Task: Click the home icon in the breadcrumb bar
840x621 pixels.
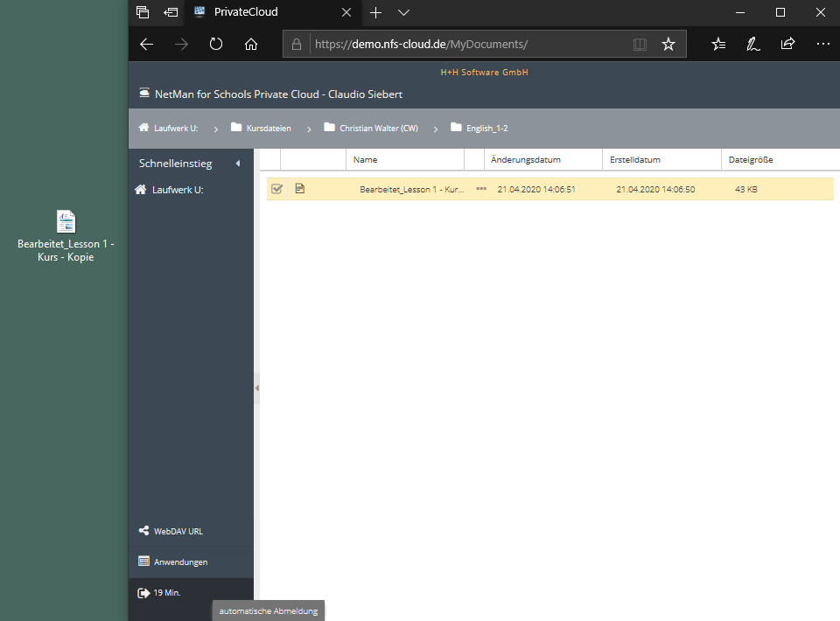Action: point(143,128)
